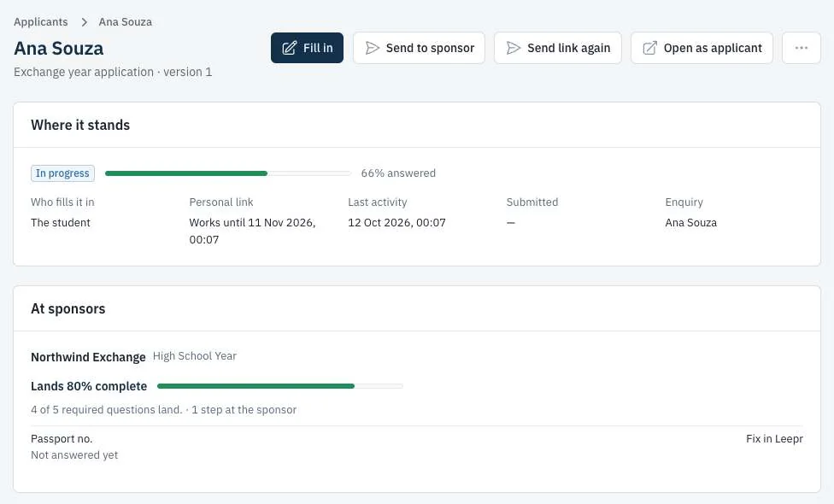Click the Lands 80% complete progress bar
The width and height of the screenshot is (834, 504).
pos(279,386)
